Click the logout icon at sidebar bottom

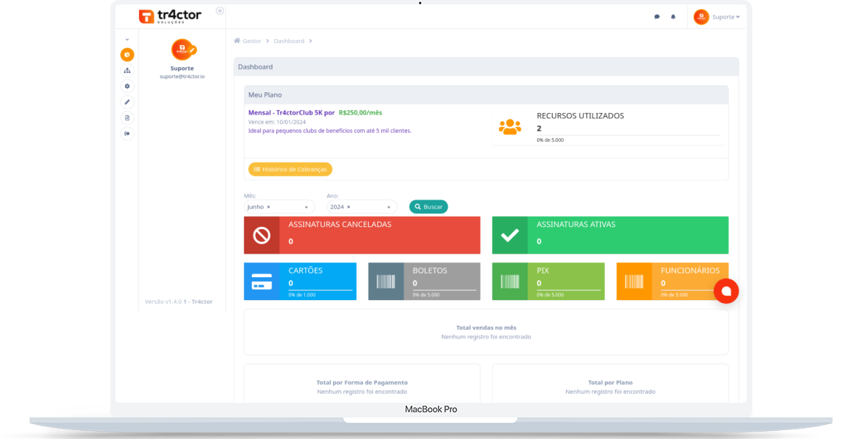coord(127,133)
